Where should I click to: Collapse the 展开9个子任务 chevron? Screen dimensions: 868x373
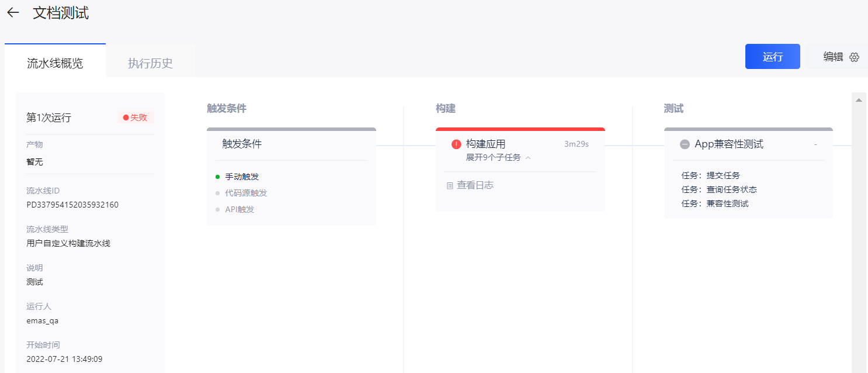528,158
